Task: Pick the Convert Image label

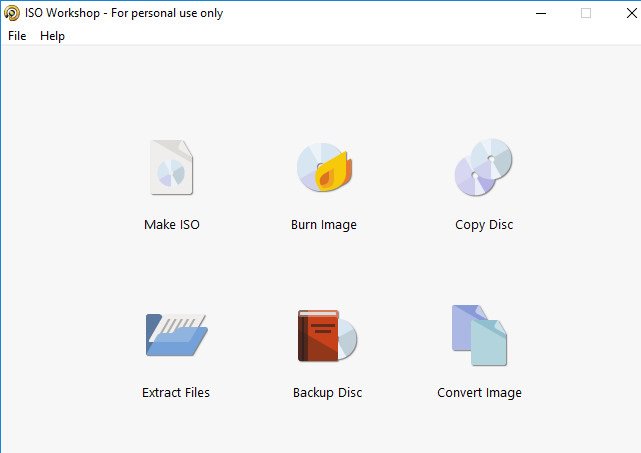Action: click(x=479, y=392)
